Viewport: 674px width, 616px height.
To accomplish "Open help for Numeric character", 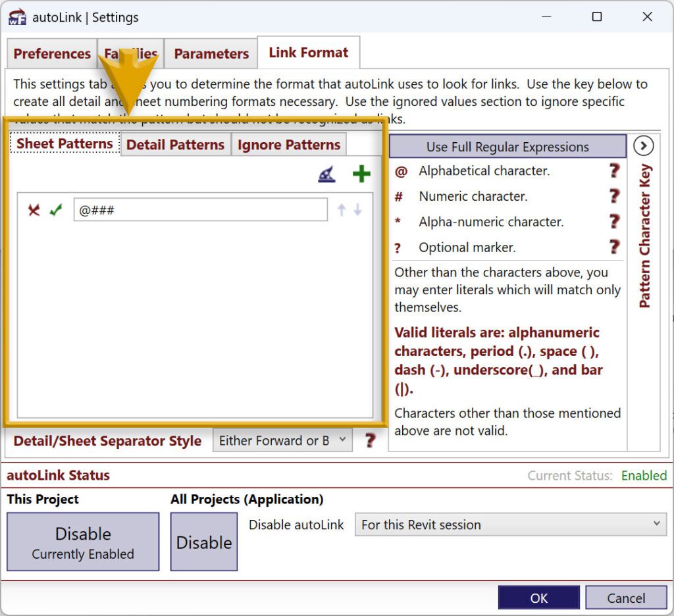I will click(615, 196).
